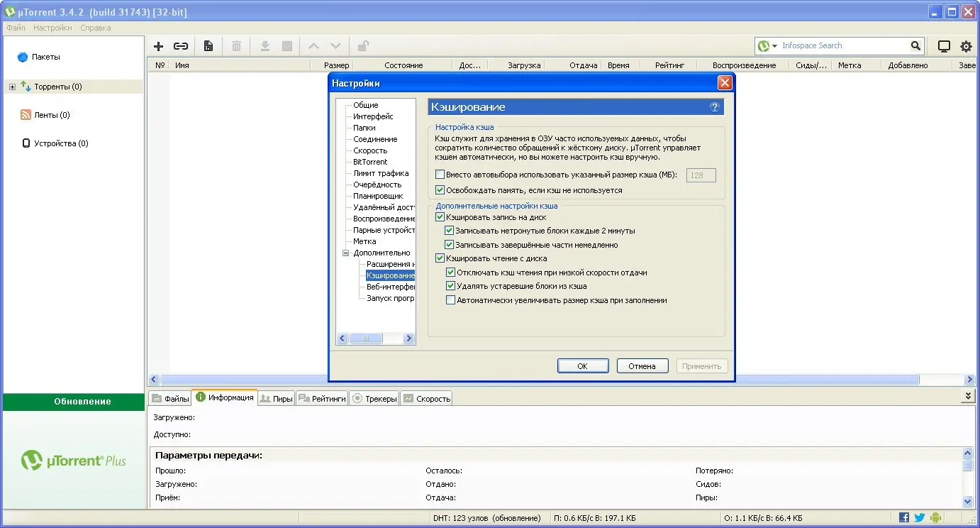Open the Настройки menu
The image size is (980, 528).
(x=53, y=28)
